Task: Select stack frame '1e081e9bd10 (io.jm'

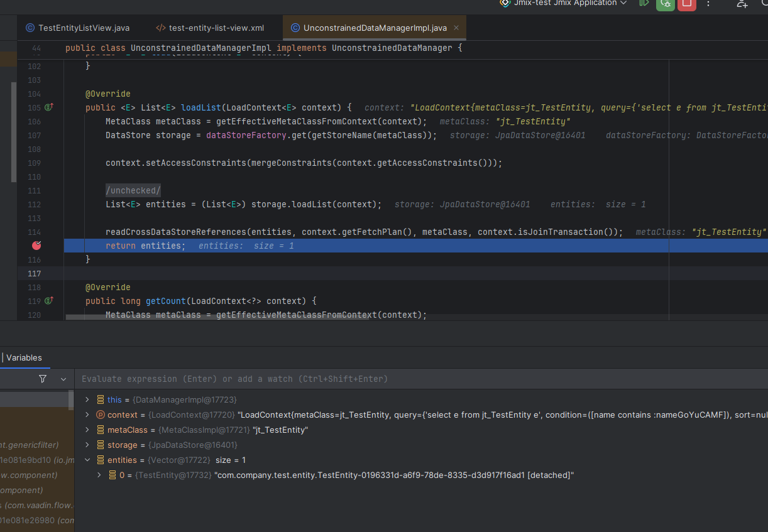Action: tap(37, 460)
